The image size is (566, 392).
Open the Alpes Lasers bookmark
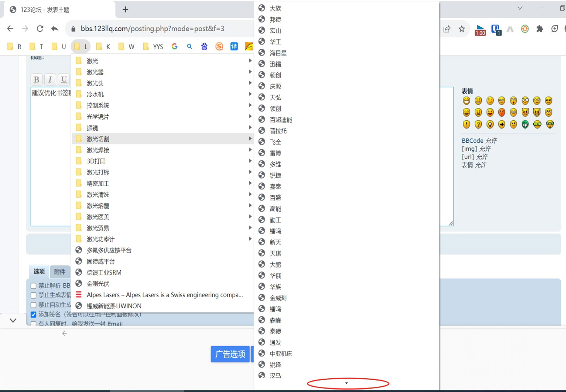point(163,295)
